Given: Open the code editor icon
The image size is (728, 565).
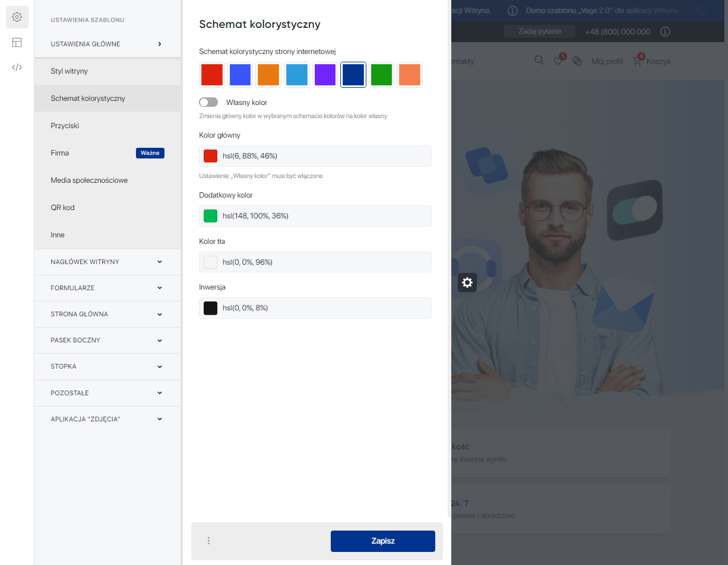Looking at the screenshot, I should point(17,67).
